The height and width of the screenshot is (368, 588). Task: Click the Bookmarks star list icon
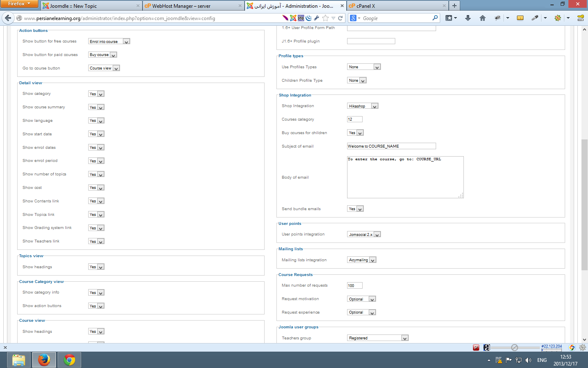[x=449, y=18]
